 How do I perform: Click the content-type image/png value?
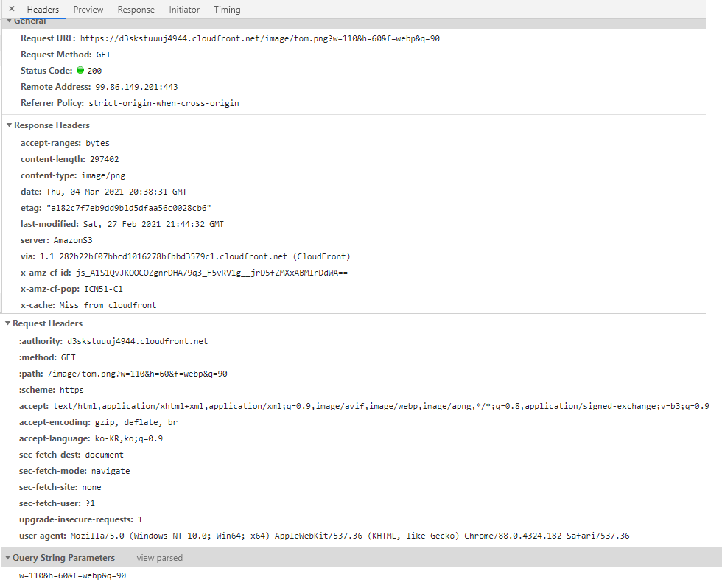coord(103,175)
